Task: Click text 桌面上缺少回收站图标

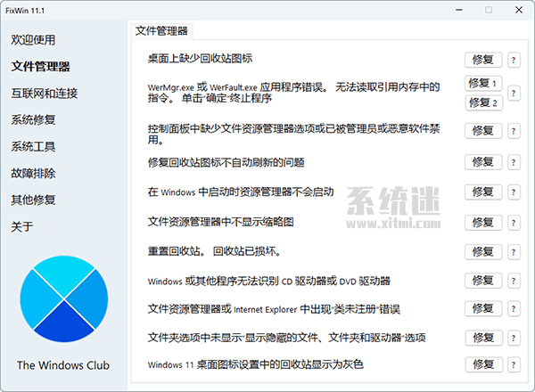Action: click(200, 59)
